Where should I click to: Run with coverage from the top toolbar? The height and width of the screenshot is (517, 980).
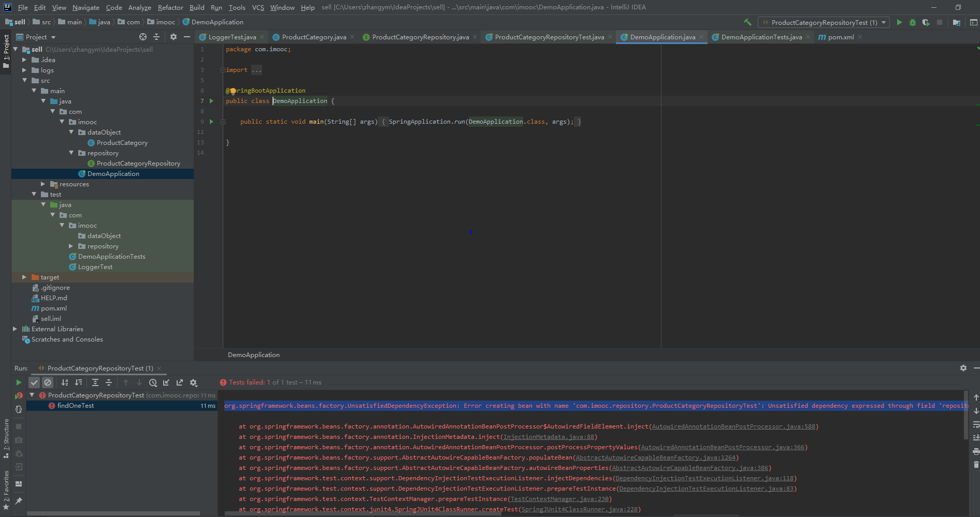926,22
